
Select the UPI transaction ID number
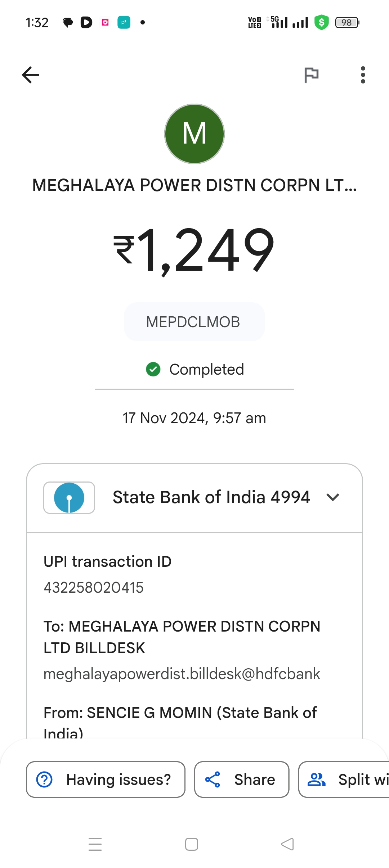[94, 588]
